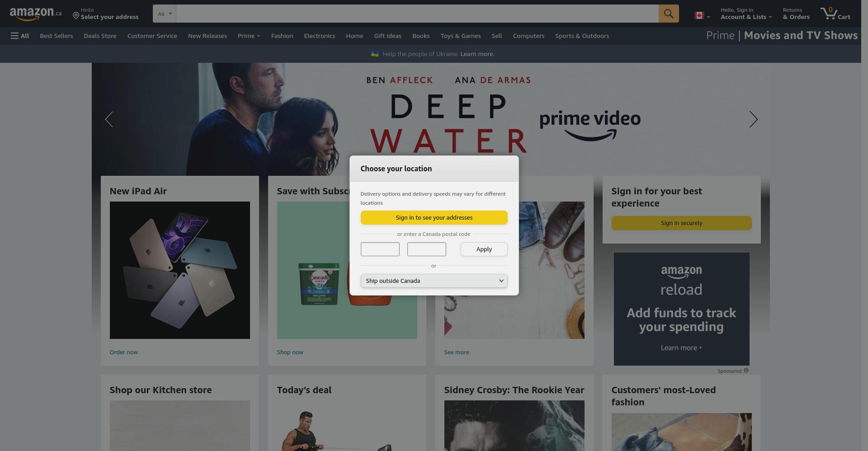
Task: Click the Sponsored info icon
Action: point(746,371)
